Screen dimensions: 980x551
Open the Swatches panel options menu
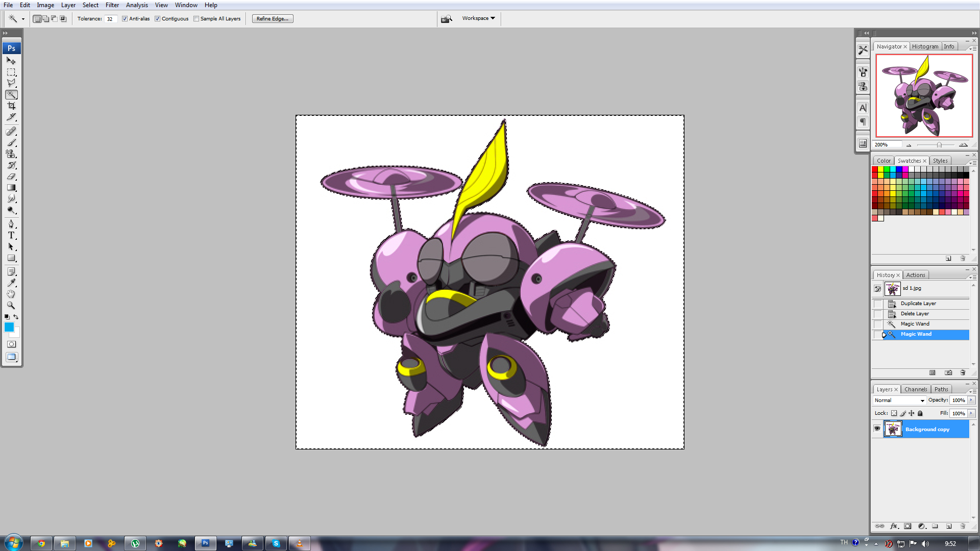click(x=972, y=162)
